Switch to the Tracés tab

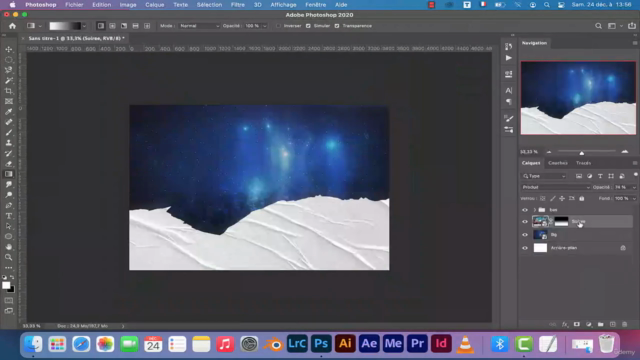[x=583, y=163]
